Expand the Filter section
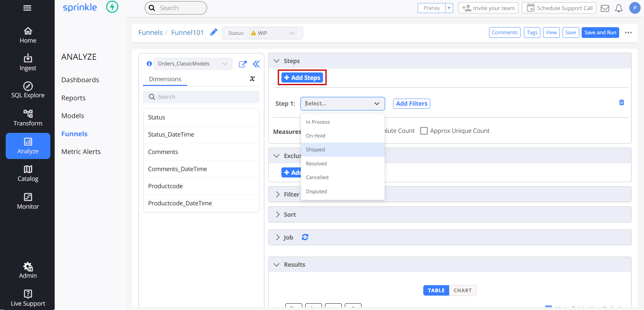The height and width of the screenshot is (310, 644). coord(278,195)
